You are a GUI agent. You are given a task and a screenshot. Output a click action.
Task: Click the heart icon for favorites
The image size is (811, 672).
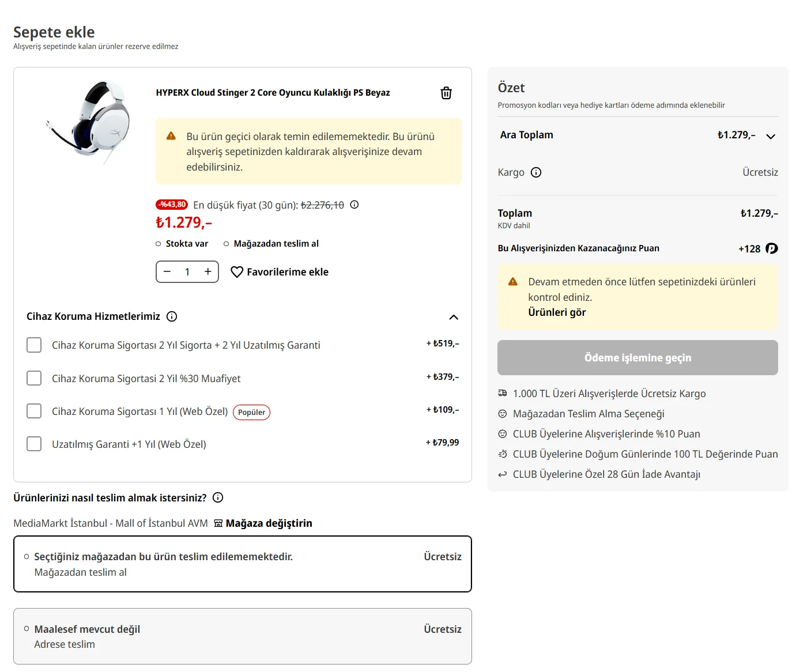236,272
